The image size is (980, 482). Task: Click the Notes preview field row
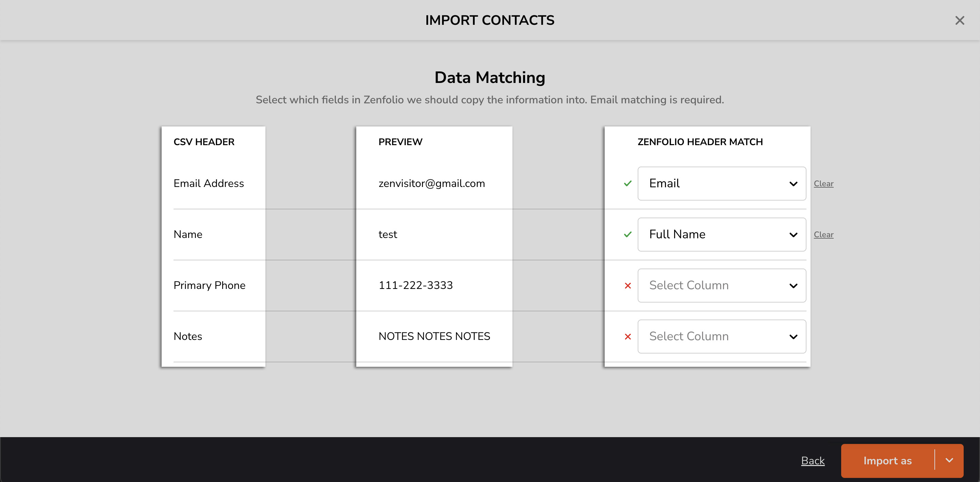(434, 336)
